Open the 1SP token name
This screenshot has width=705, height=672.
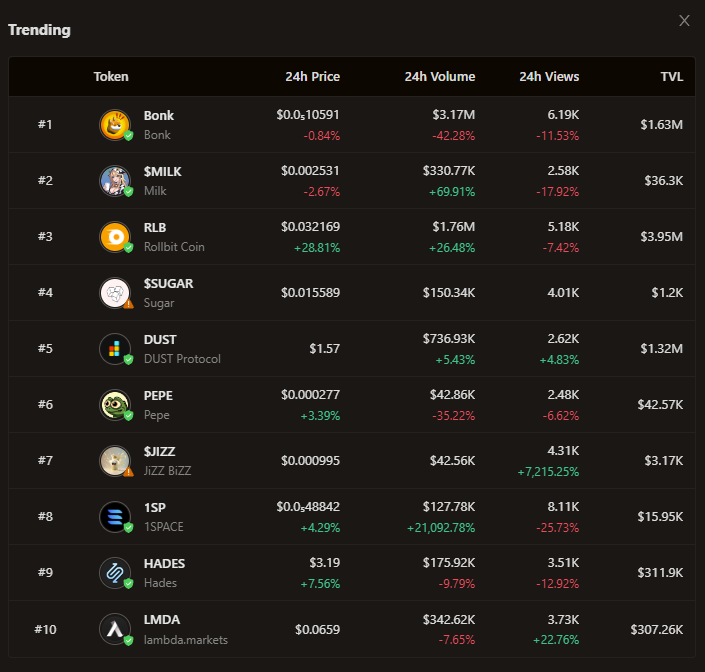click(155, 507)
